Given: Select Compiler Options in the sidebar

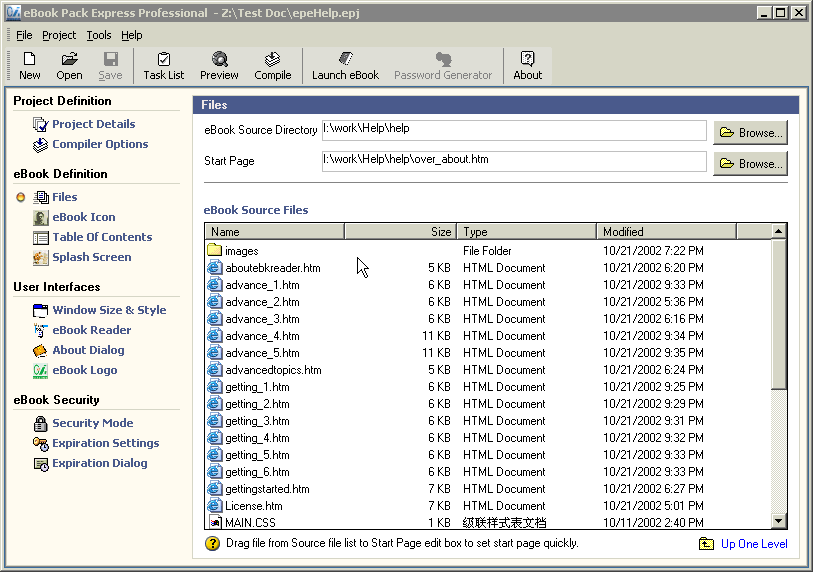Looking at the screenshot, I should tap(100, 144).
